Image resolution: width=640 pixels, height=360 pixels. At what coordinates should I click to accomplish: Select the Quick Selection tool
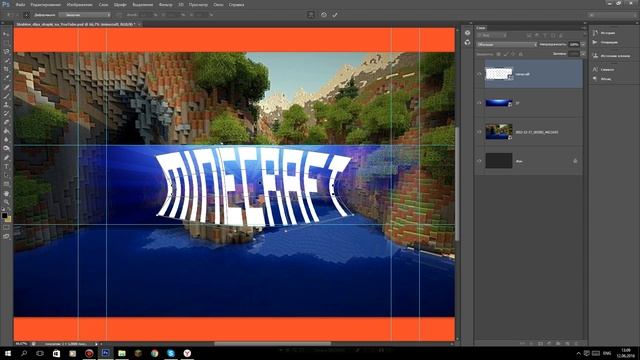pos(6,60)
